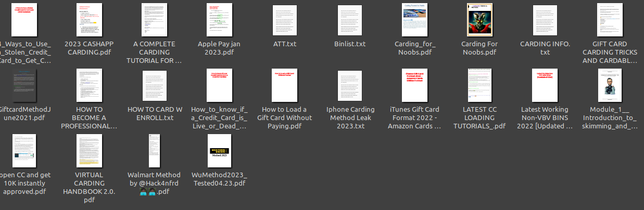The width and height of the screenshot is (644, 210).
Task: Select the ATT.txt document icon
Action: pyautogui.click(x=285, y=20)
